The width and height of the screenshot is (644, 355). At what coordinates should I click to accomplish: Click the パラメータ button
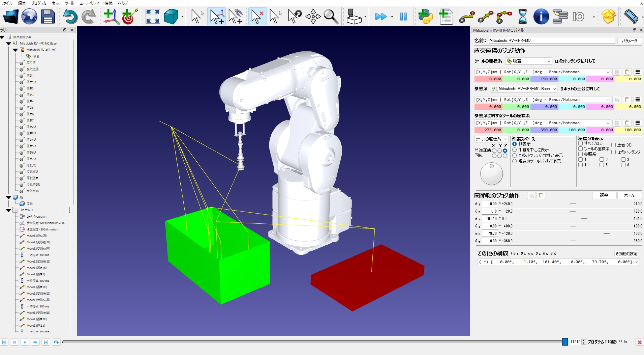(629, 40)
